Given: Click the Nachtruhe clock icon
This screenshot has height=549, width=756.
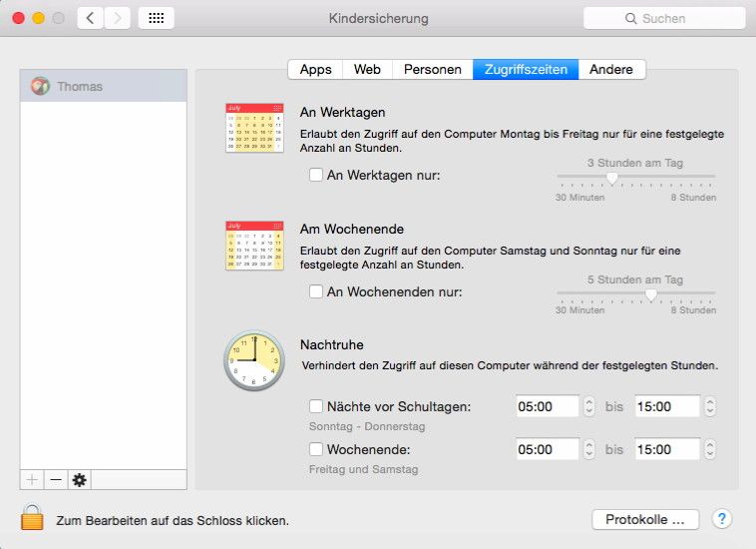Looking at the screenshot, I should pos(253,360).
